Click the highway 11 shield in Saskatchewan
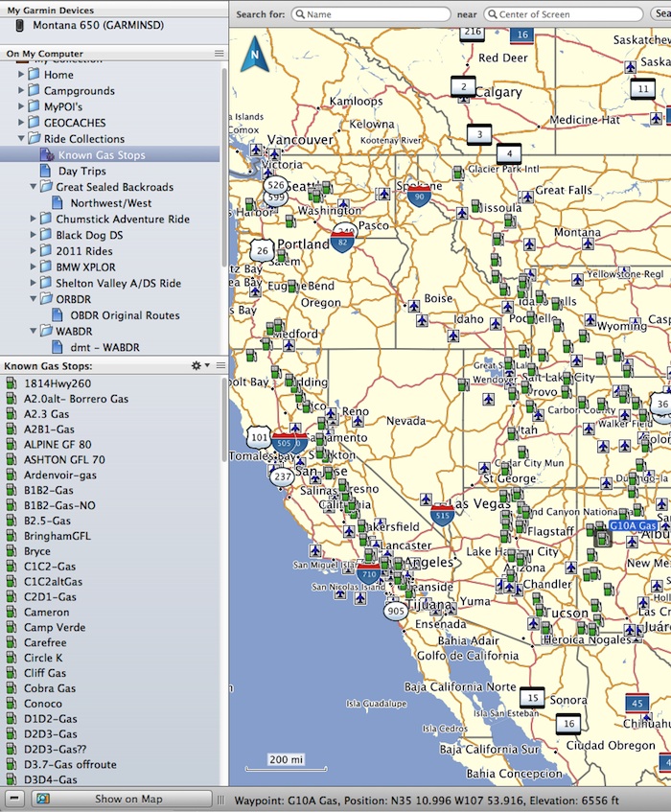671x812 pixels. 642,88
